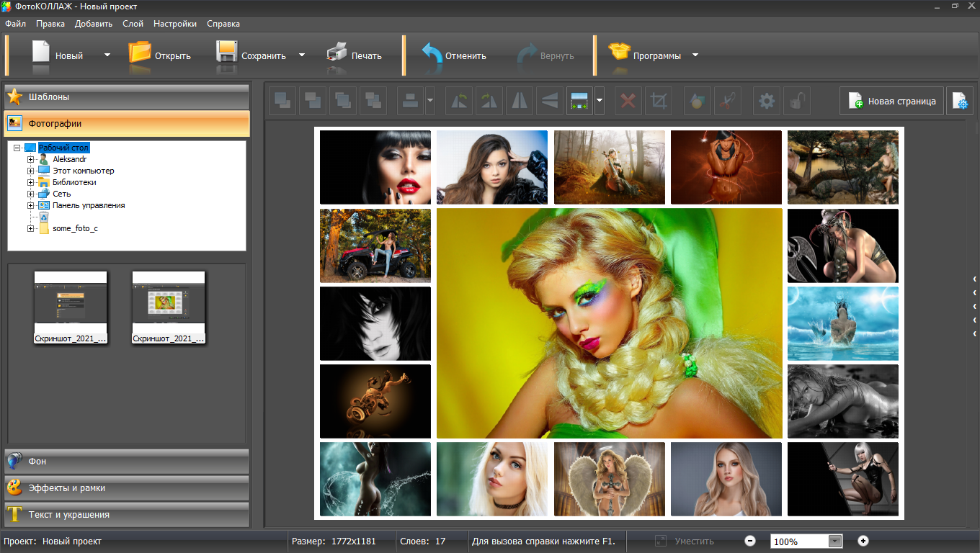This screenshot has height=553, width=980.
Task: Click the rotate right icon
Action: [489, 102]
